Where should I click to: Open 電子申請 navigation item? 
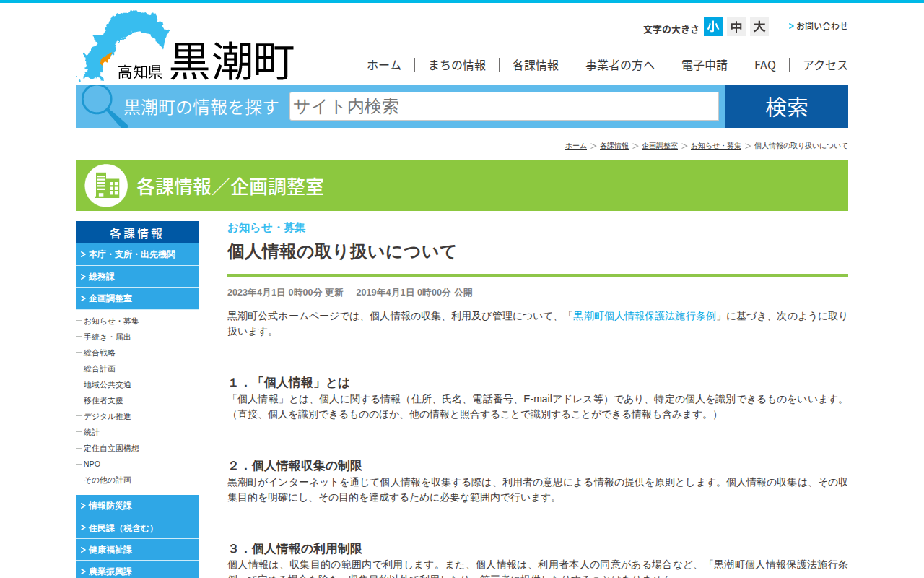tap(705, 65)
